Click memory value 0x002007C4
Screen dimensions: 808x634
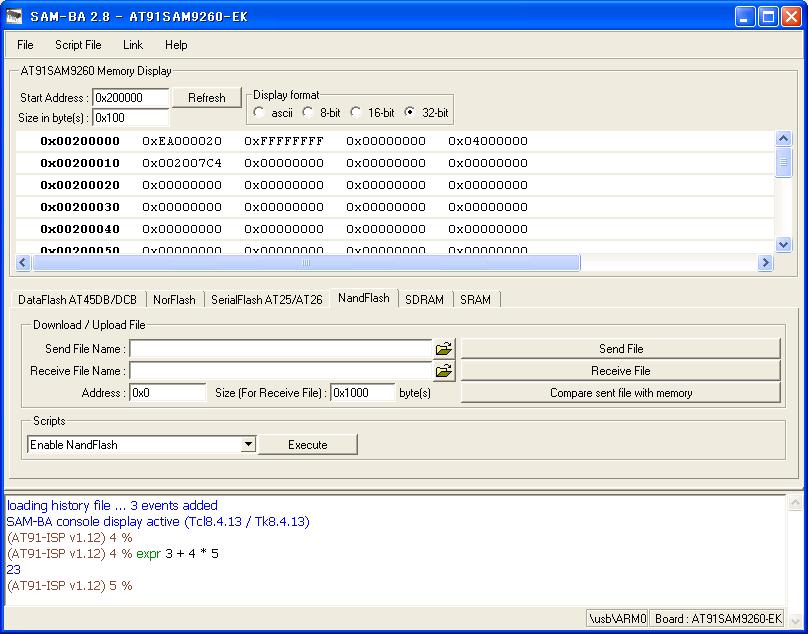[182, 163]
